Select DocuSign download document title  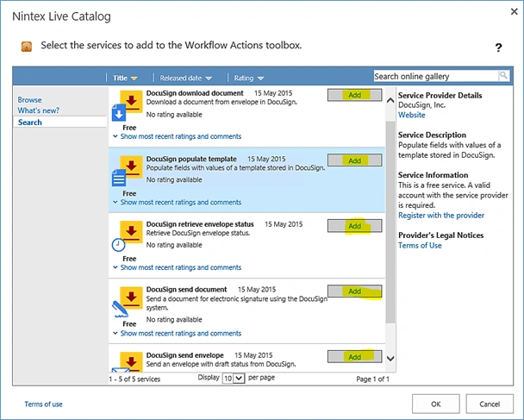click(195, 93)
